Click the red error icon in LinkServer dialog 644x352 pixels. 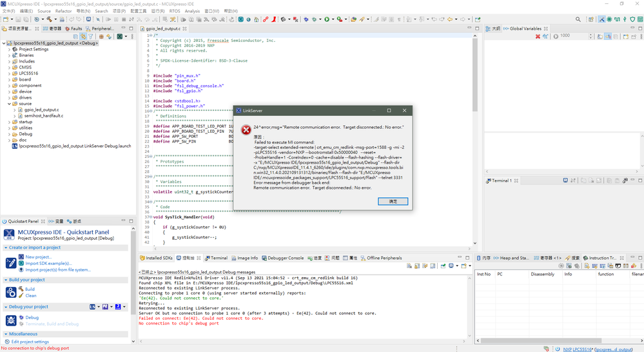point(246,130)
